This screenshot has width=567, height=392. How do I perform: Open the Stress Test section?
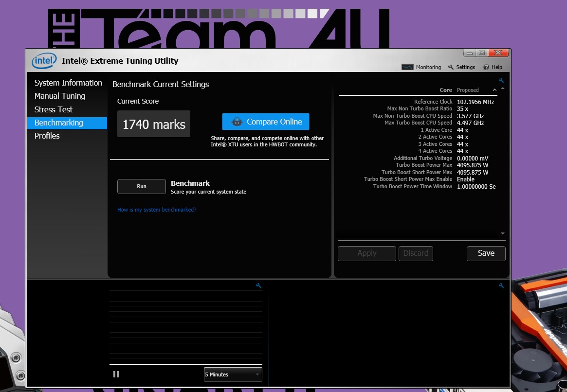click(54, 109)
